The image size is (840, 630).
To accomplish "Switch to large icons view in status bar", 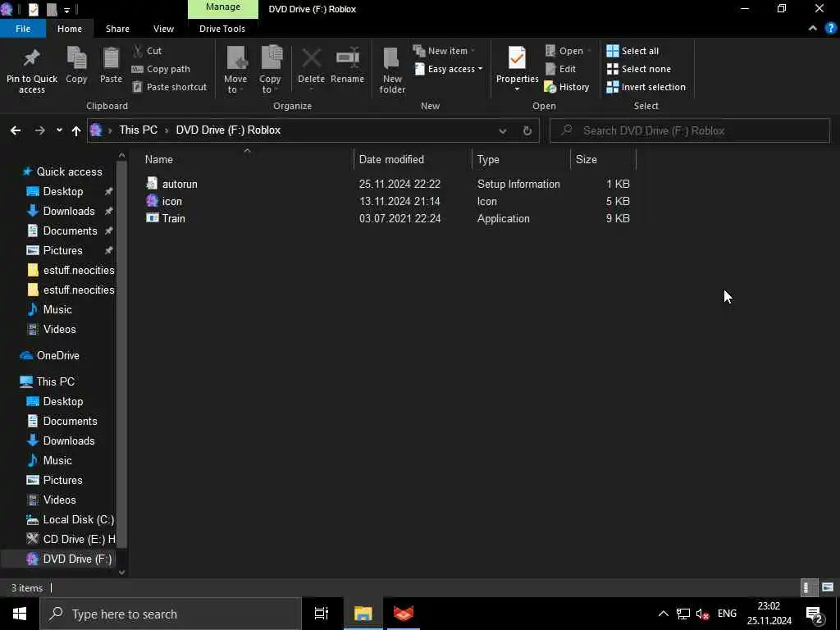I will click(x=828, y=587).
